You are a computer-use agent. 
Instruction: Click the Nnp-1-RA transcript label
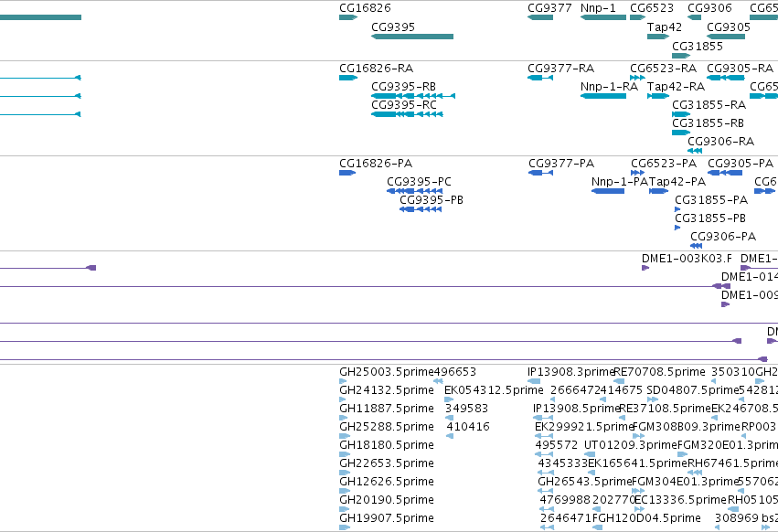609,86
